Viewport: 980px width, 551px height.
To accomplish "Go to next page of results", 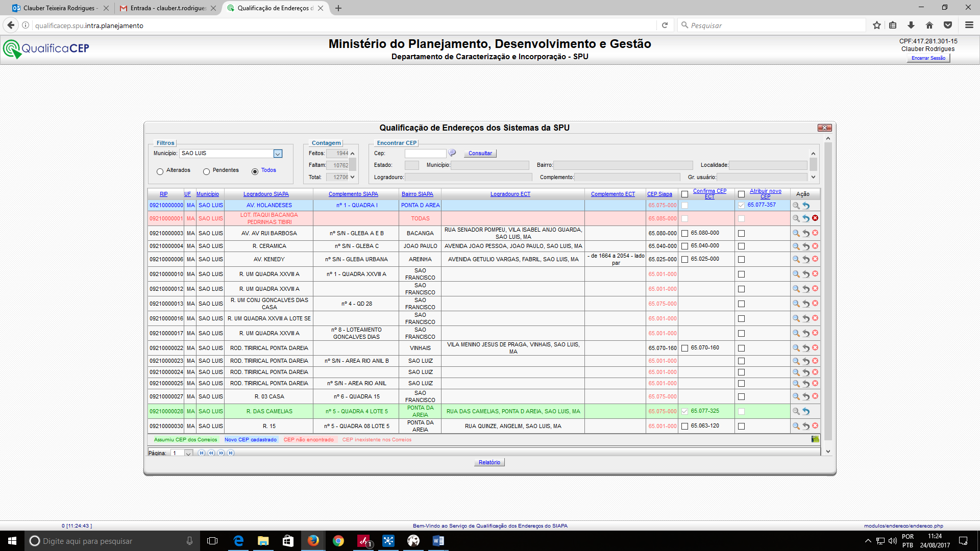I will coord(221,453).
